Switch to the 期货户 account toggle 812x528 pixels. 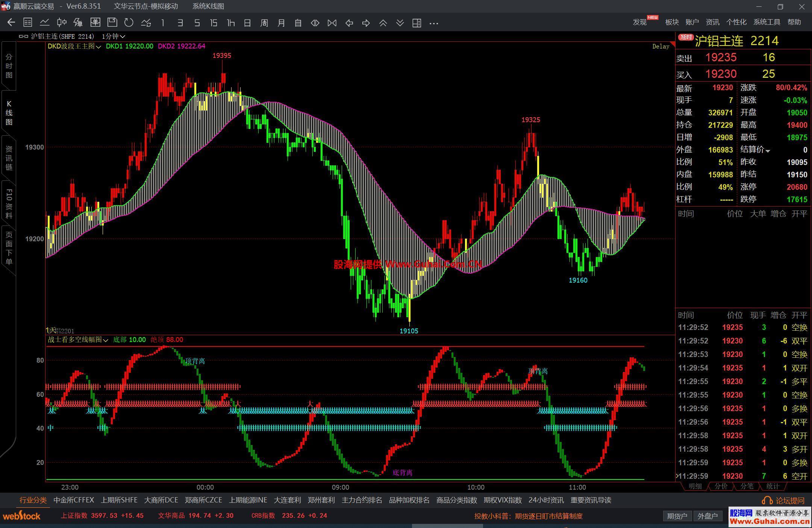[x=677, y=516]
